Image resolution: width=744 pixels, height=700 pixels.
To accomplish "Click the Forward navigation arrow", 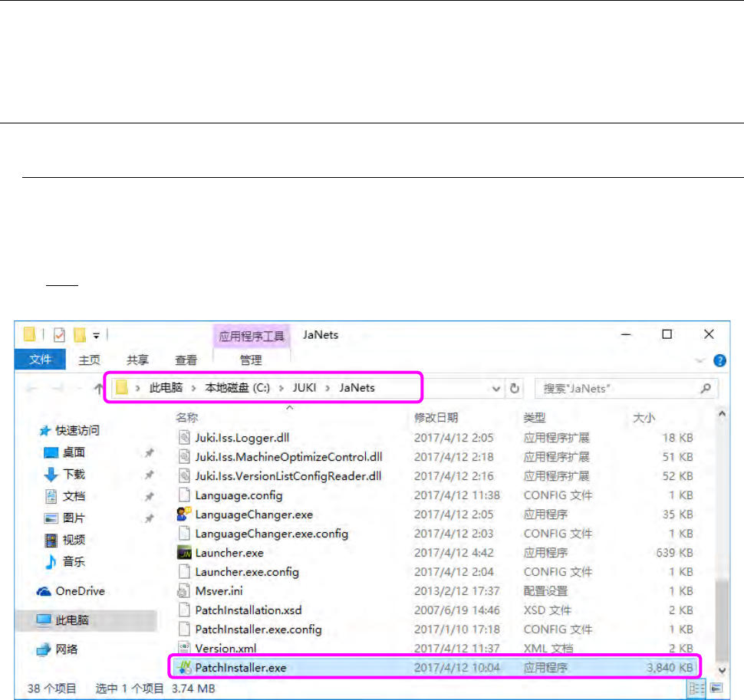I will 58,389.
